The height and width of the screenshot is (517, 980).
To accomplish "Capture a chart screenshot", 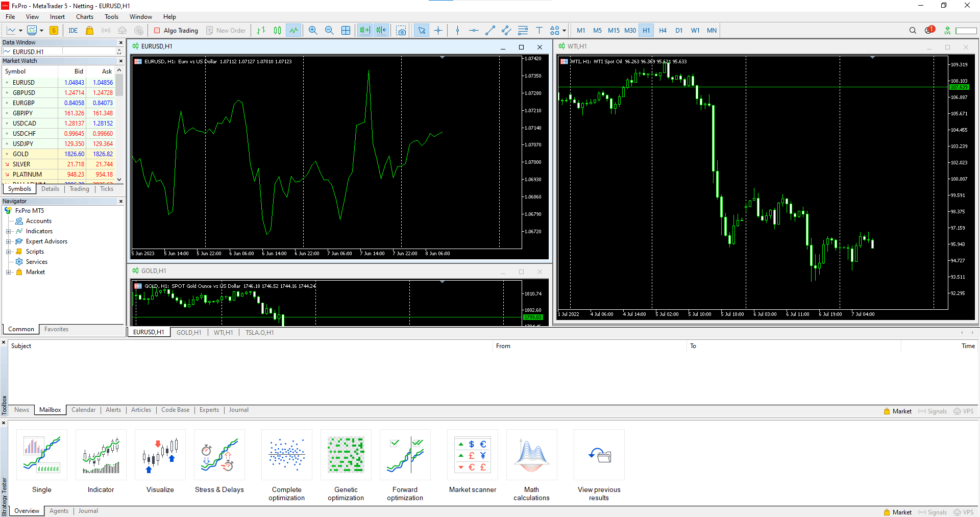I will (x=401, y=30).
